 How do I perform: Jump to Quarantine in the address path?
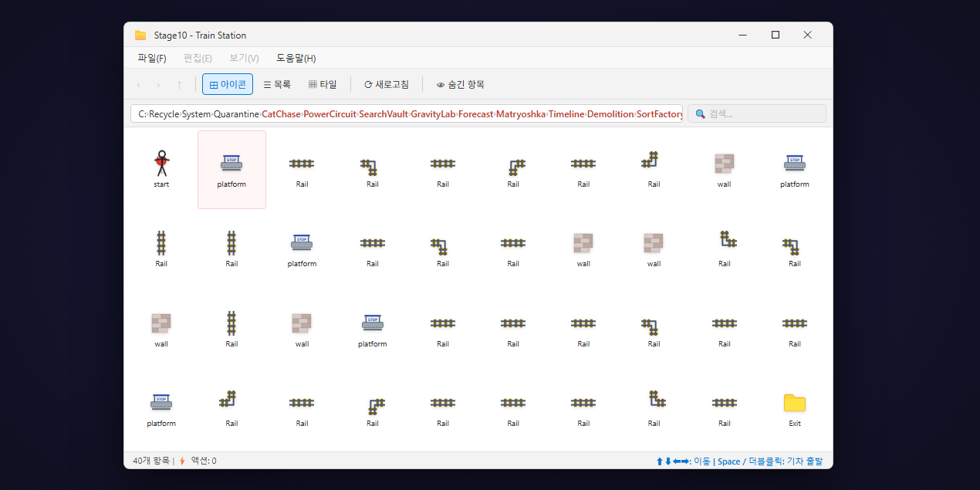236,114
